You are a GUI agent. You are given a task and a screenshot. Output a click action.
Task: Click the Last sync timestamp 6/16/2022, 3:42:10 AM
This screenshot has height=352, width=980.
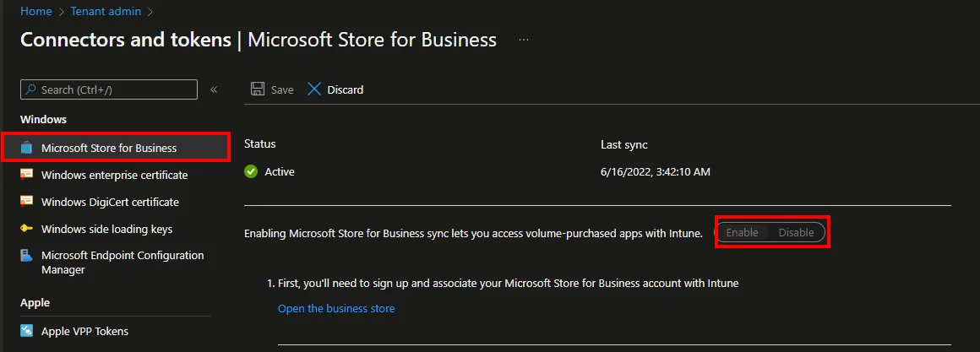[x=655, y=171]
